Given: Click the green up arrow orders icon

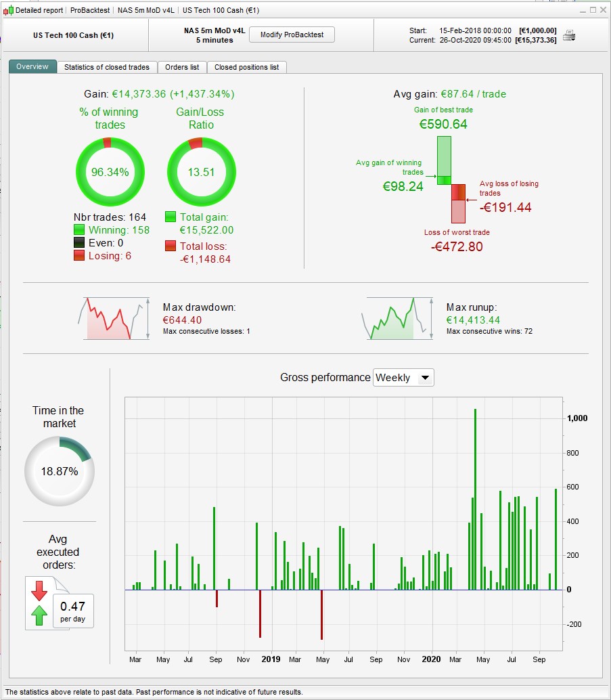Looking at the screenshot, I should (39, 615).
